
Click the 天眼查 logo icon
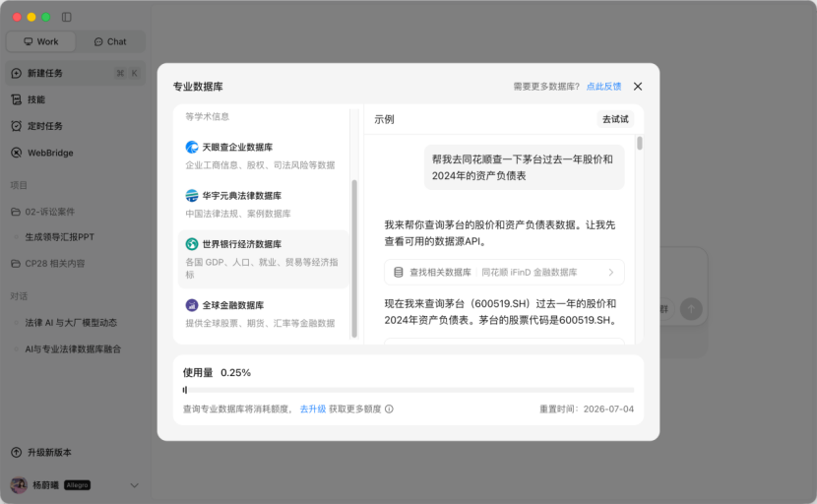(192, 147)
